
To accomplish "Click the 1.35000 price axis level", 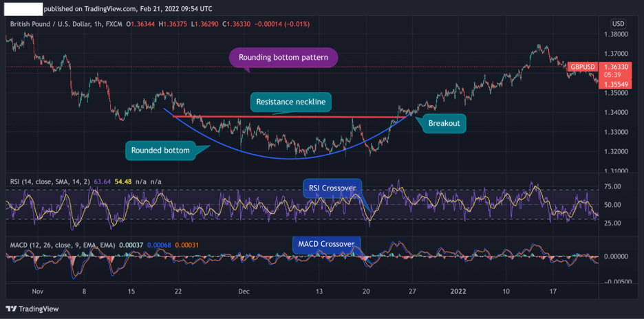I will click(617, 93).
